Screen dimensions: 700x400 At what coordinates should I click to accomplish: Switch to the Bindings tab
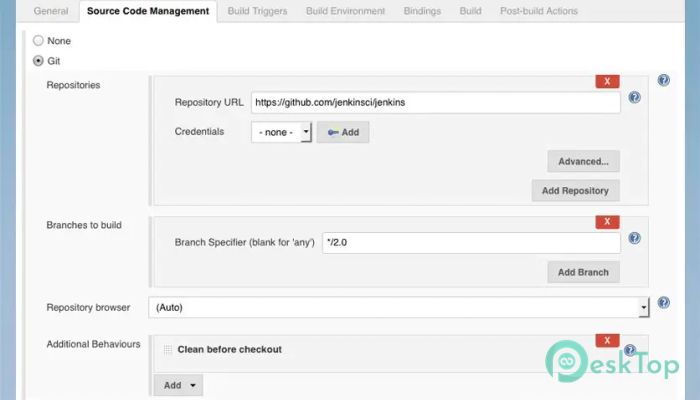pos(422,11)
